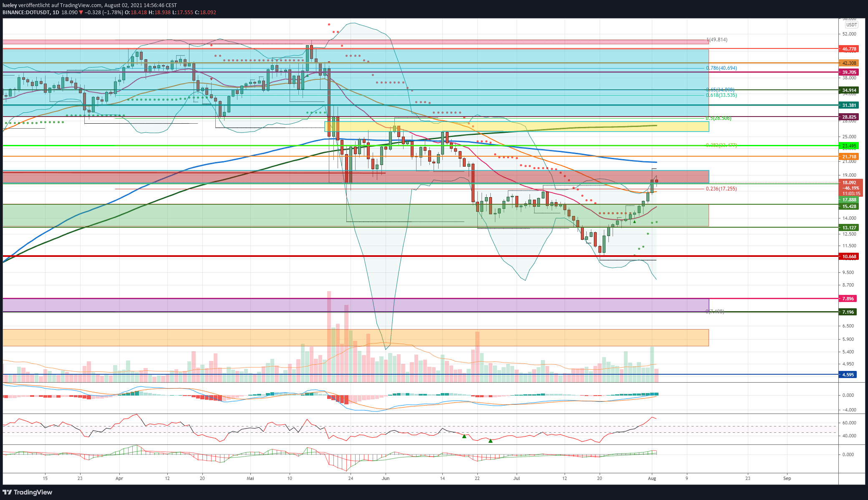Select the 13.127 green price label

point(849,228)
